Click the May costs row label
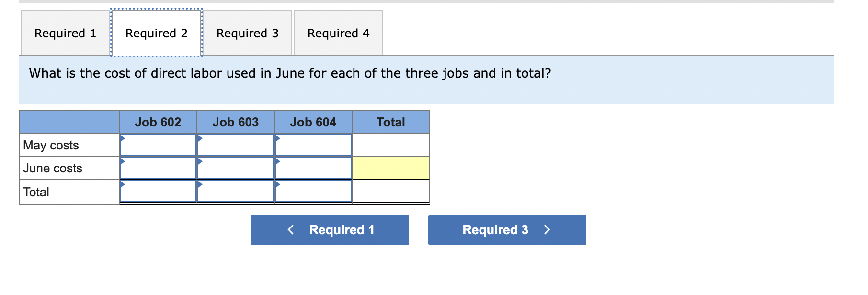 (50, 145)
